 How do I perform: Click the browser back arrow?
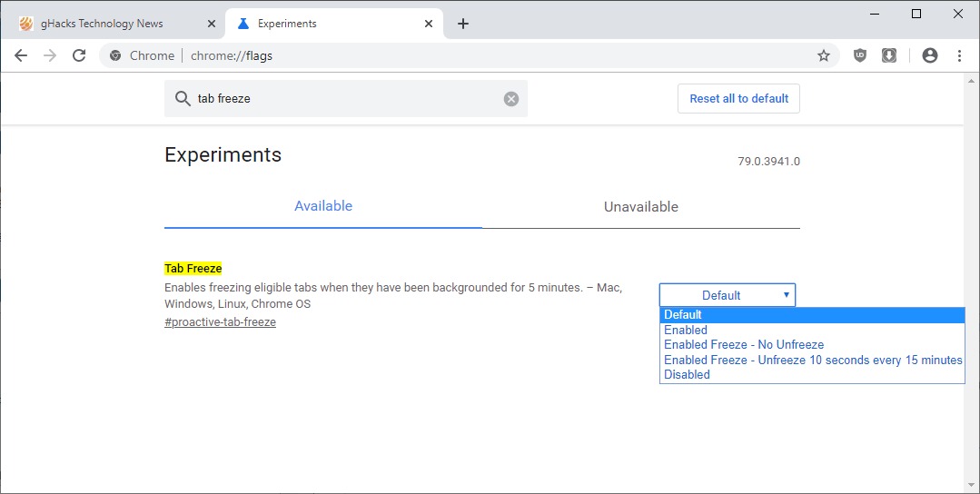click(x=21, y=55)
